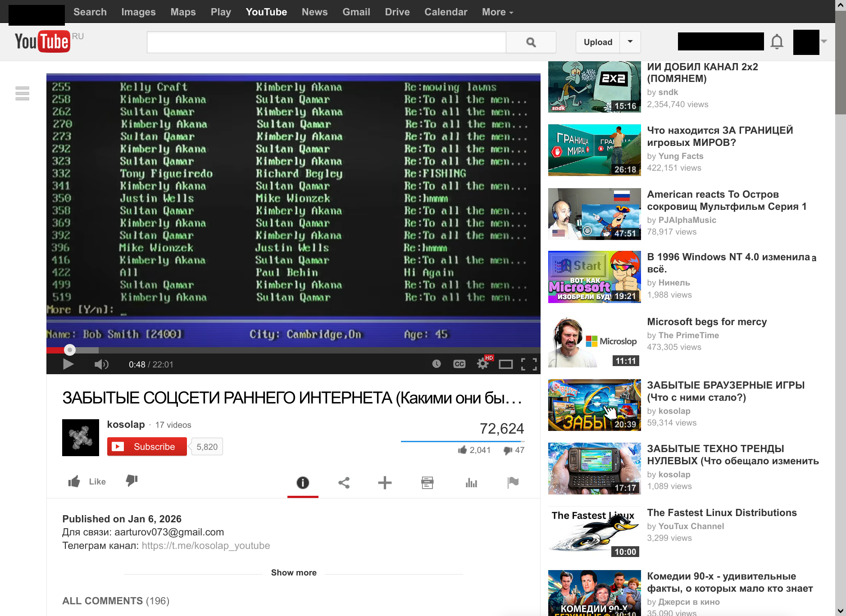The height and width of the screenshot is (616, 846).
Task: Click the search magnifier button
Action: [531, 42]
